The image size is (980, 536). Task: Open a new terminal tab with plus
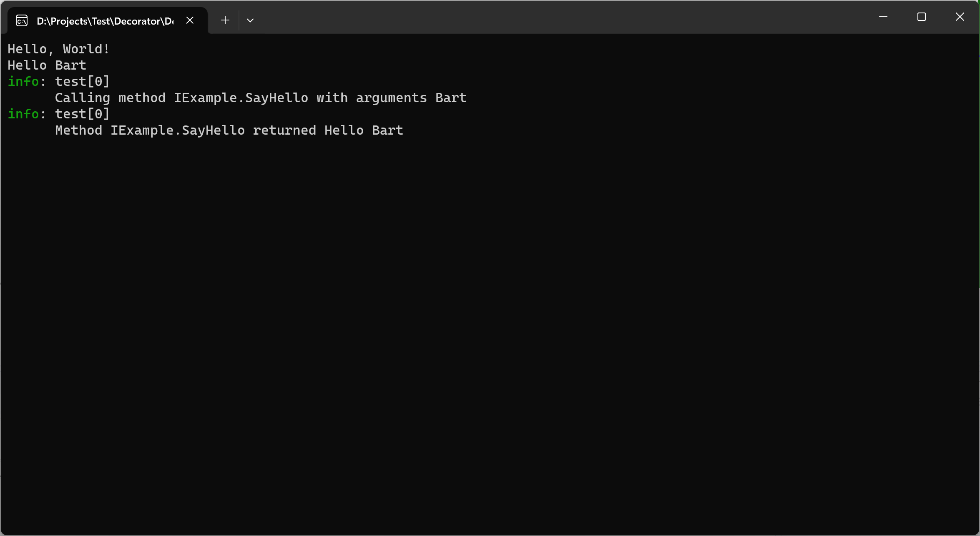[x=225, y=20]
